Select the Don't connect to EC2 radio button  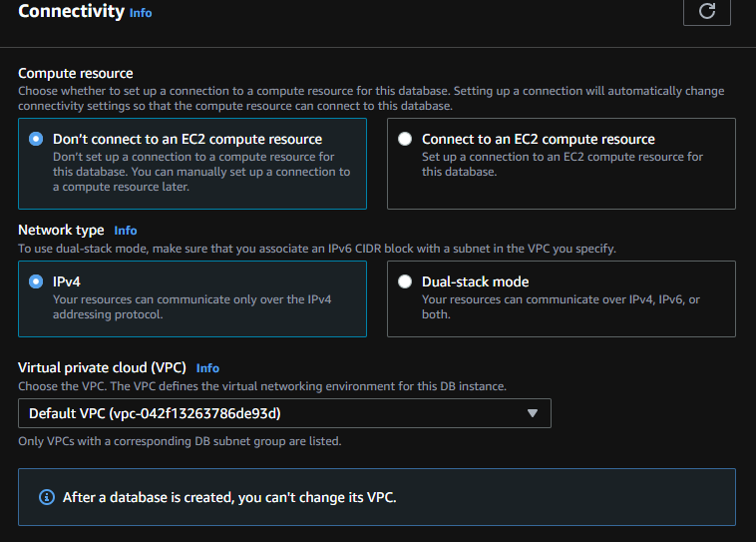click(x=37, y=139)
